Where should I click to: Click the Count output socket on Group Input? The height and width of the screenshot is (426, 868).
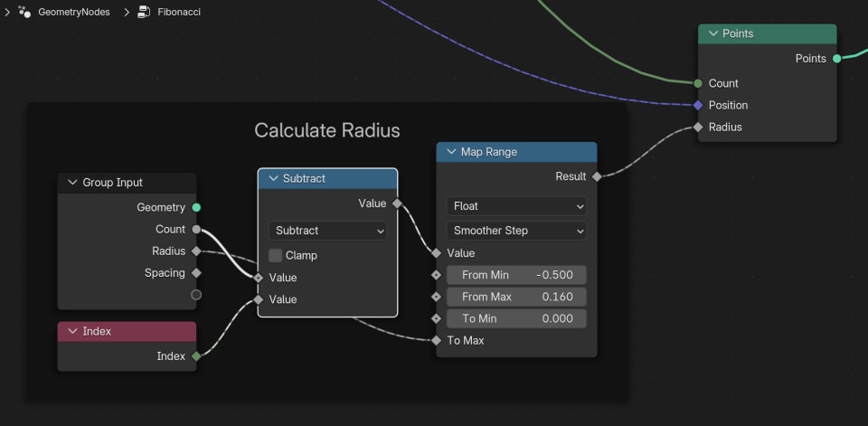[x=196, y=230]
